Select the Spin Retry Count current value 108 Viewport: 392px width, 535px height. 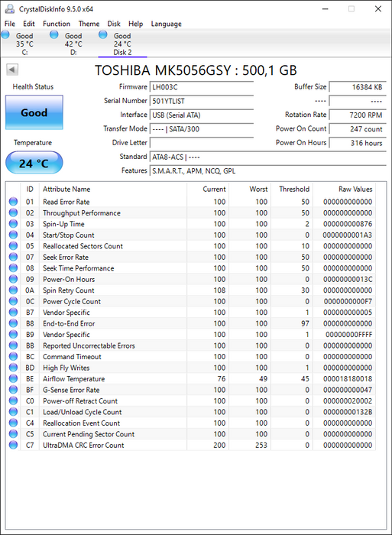219,290
